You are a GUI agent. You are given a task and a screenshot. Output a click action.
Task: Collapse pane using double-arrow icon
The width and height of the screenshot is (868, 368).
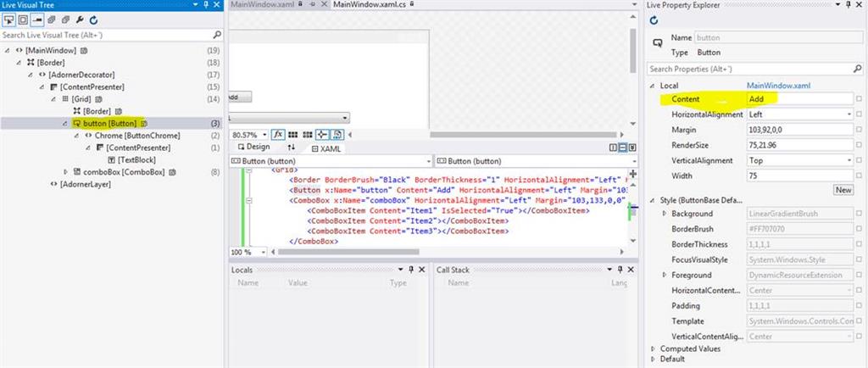pos(632,148)
